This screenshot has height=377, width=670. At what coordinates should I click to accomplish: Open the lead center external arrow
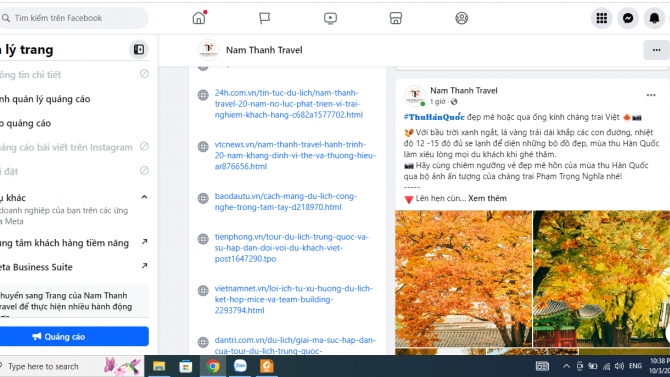pos(144,242)
